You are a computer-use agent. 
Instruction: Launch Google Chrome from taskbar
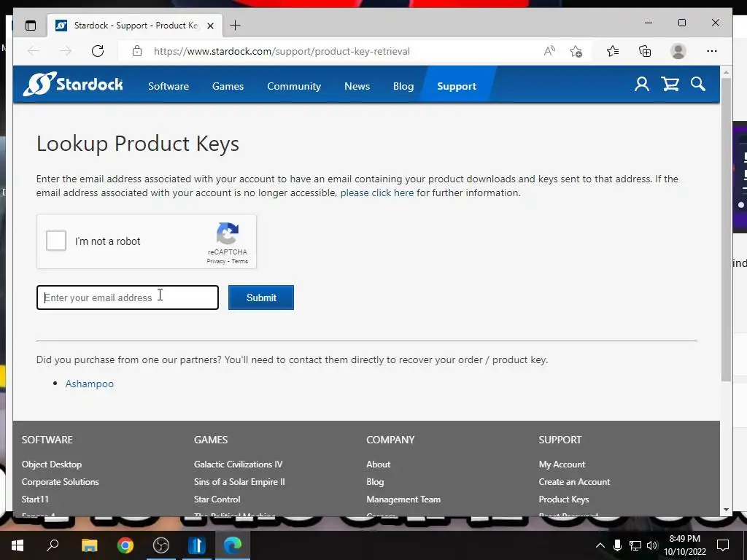point(125,545)
